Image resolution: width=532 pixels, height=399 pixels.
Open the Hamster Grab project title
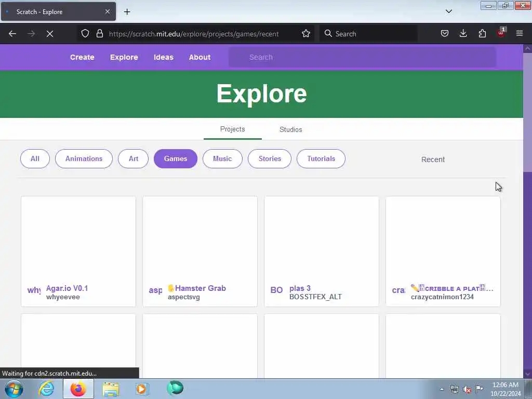(197, 288)
